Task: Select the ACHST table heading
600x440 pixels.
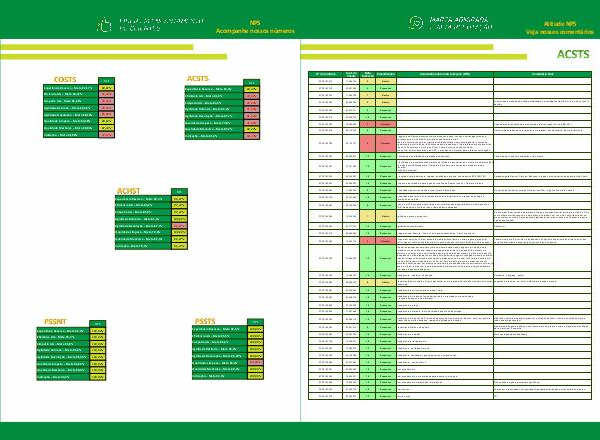Action: 128,188
